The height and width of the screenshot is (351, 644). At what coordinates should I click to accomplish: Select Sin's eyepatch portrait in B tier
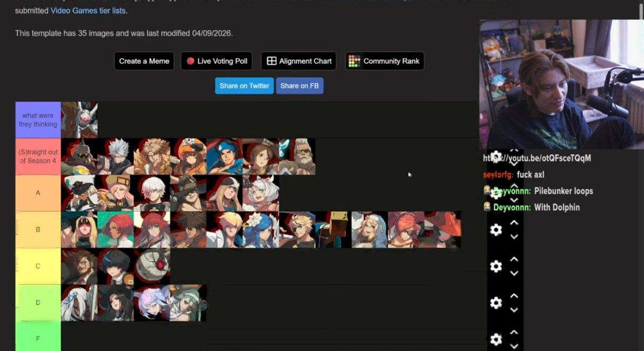pyautogui.click(x=297, y=229)
